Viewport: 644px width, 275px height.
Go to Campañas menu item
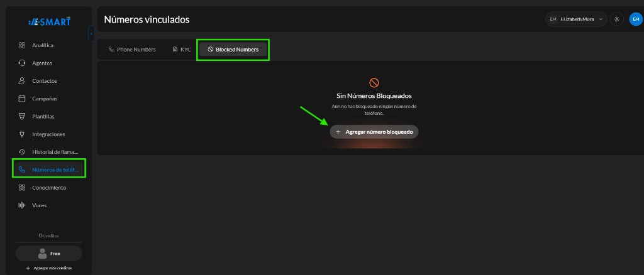45,99
